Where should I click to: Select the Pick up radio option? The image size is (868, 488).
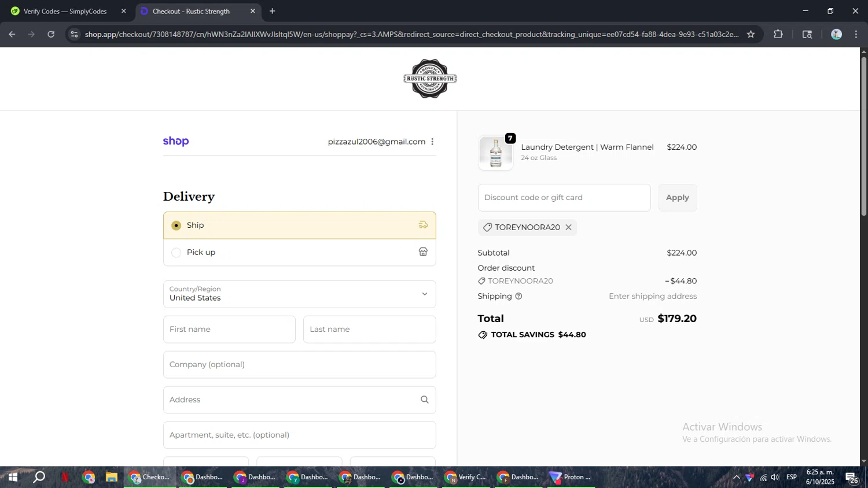coord(176,253)
